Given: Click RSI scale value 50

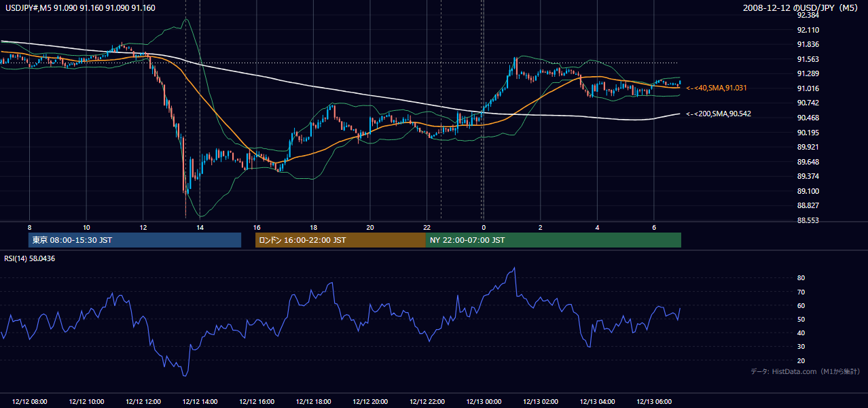Looking at the screenshot, I should (801, 319).
